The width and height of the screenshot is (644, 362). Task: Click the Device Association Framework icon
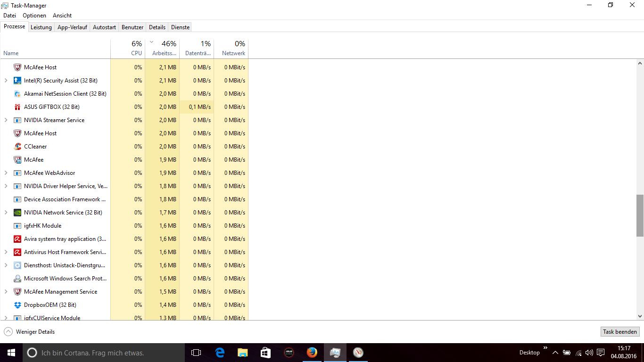(17, 199)
